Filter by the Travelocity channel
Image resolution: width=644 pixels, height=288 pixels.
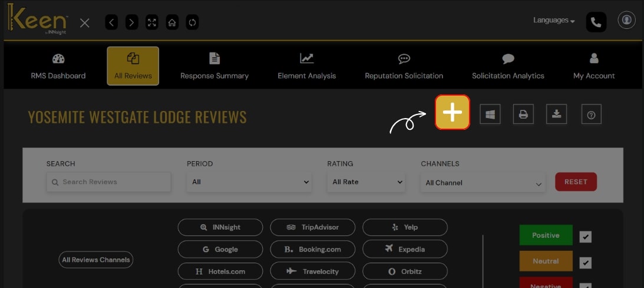pyautogui.click(x=312, y=271)
